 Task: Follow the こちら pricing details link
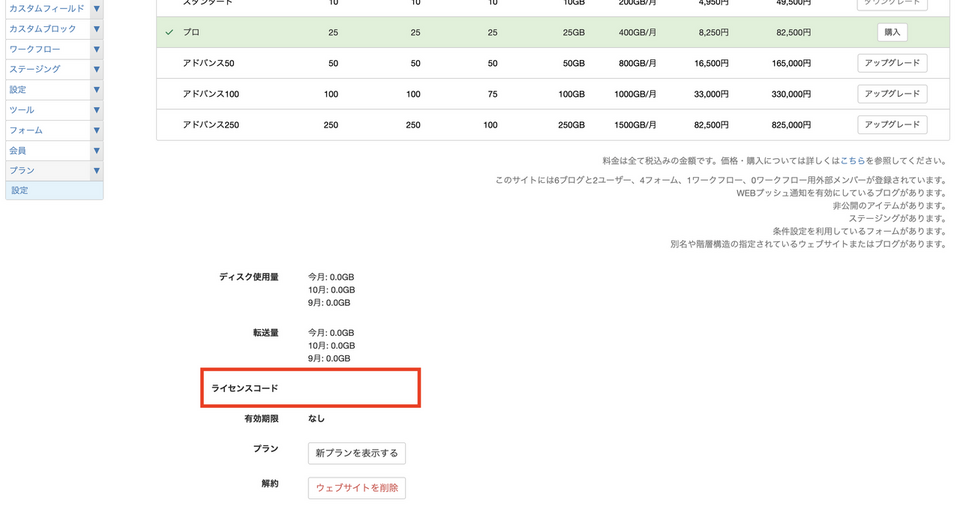tap(852, 160)
